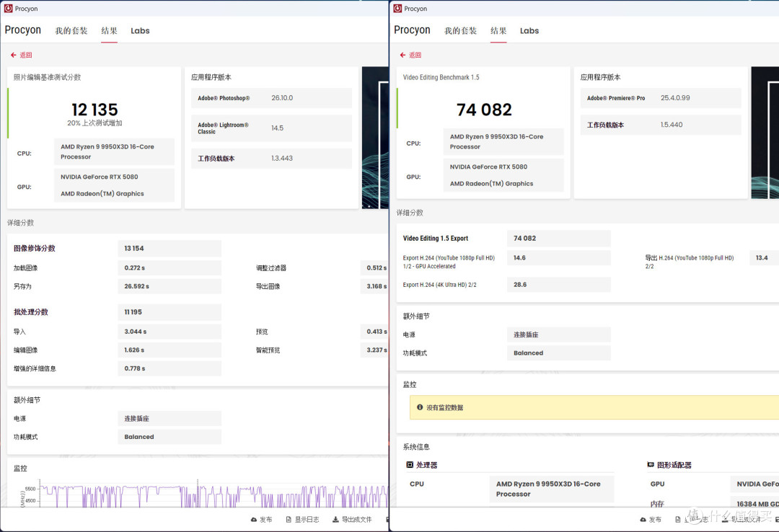Viewport: 779px width, 532px height.
Task: Click the 另存为 value 26.592 s
Action: click(x=170, y=286)
